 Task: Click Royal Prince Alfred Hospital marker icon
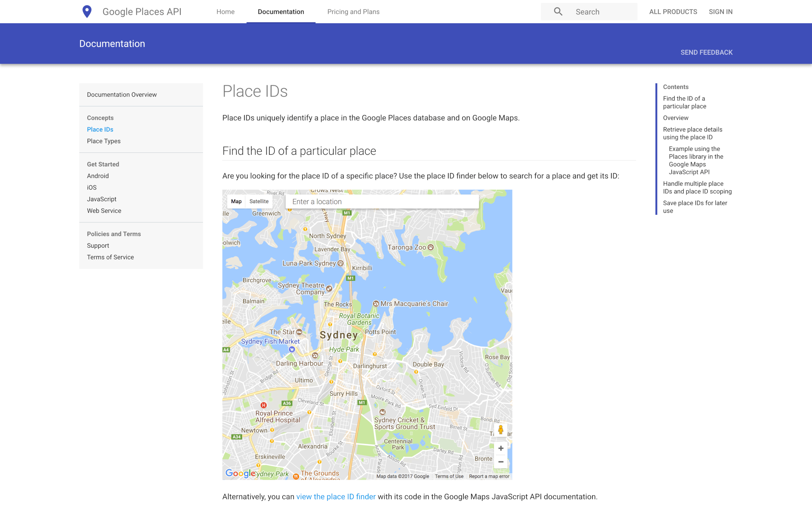coord(264,405)
